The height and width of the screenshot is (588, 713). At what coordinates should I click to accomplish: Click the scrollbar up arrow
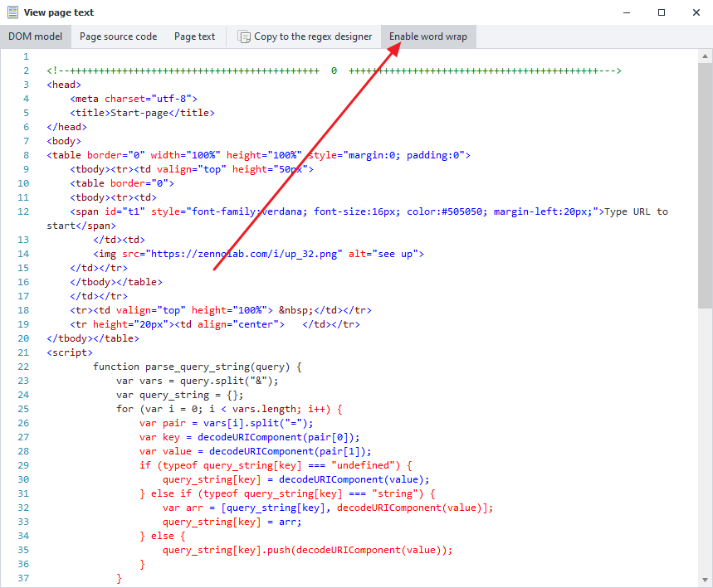(x=705, y=56)
